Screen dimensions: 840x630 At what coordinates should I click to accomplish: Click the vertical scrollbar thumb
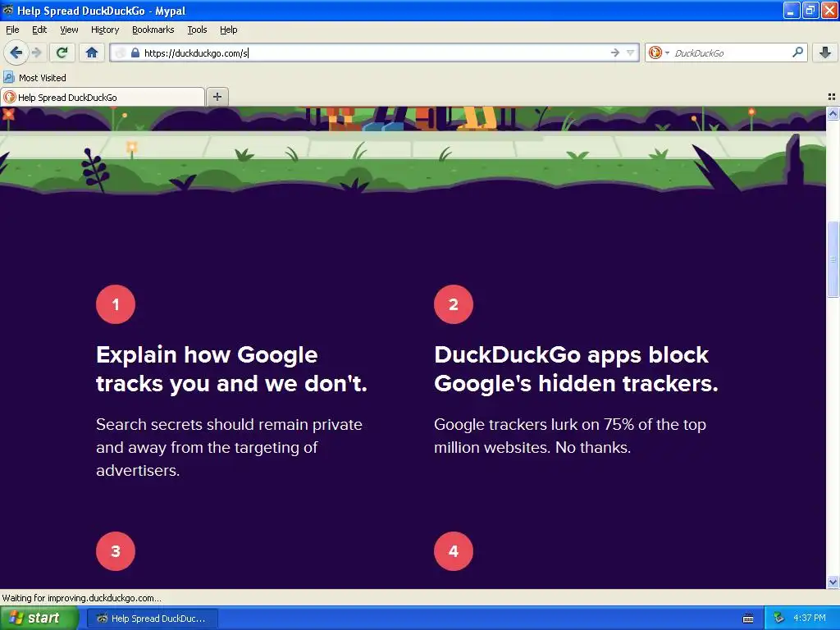[833, 259]
